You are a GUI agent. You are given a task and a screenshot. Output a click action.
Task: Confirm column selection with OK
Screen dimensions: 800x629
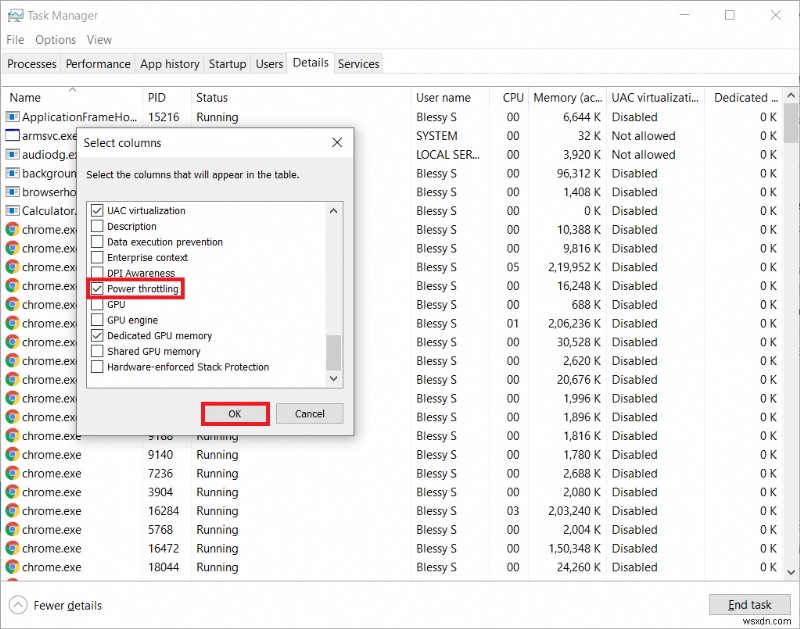pos(234,413)
